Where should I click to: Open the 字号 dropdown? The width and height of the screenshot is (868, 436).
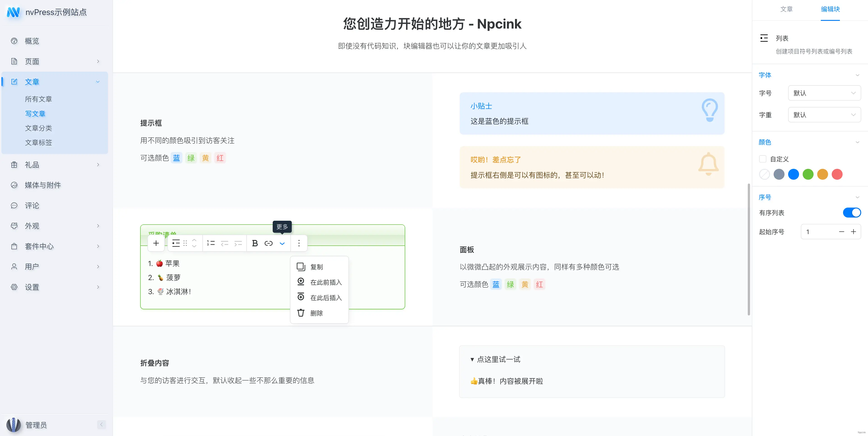tap(824, 93)
